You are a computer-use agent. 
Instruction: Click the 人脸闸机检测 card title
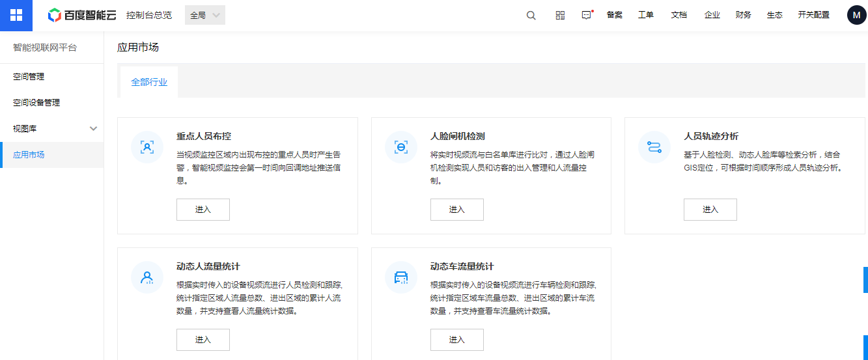pyautogui.click(x=458, y=136)
